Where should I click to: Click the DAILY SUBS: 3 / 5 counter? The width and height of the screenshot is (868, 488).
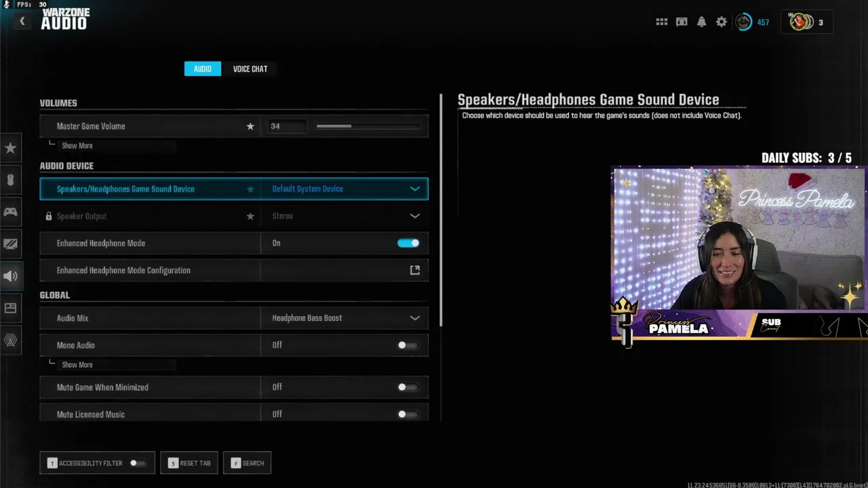click(806, 158)
